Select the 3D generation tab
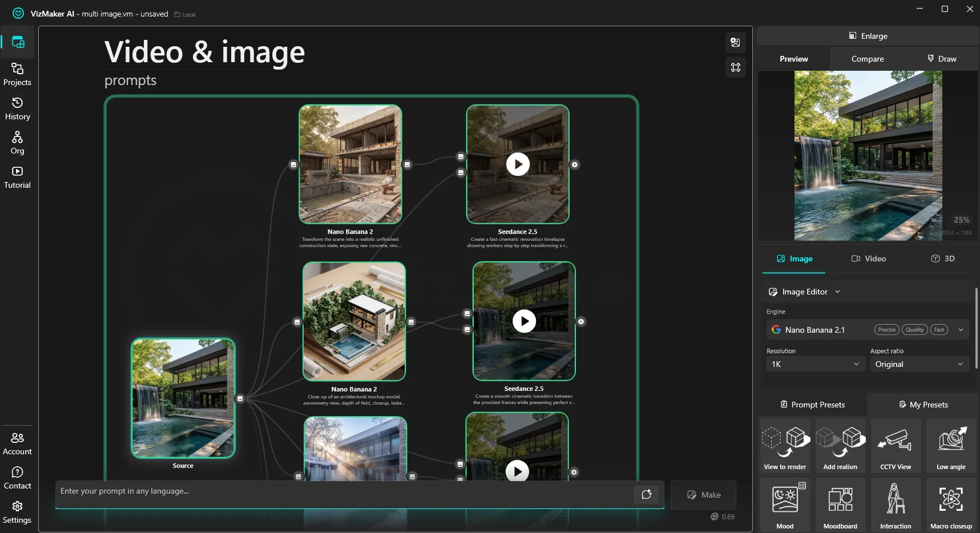Screen dimensions: 980x533 click(x=942, y=259)
